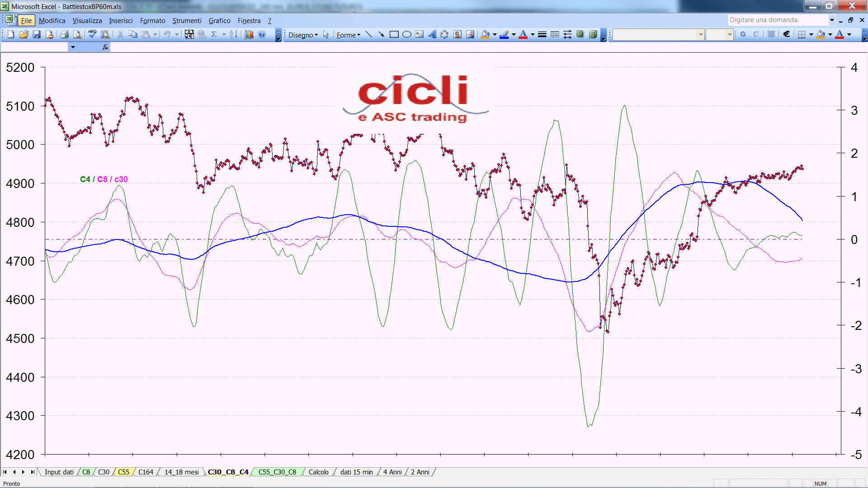This screenshot has width=868, height=488.
Task: Open Line Style options
Action: click(x=542, y=34)
